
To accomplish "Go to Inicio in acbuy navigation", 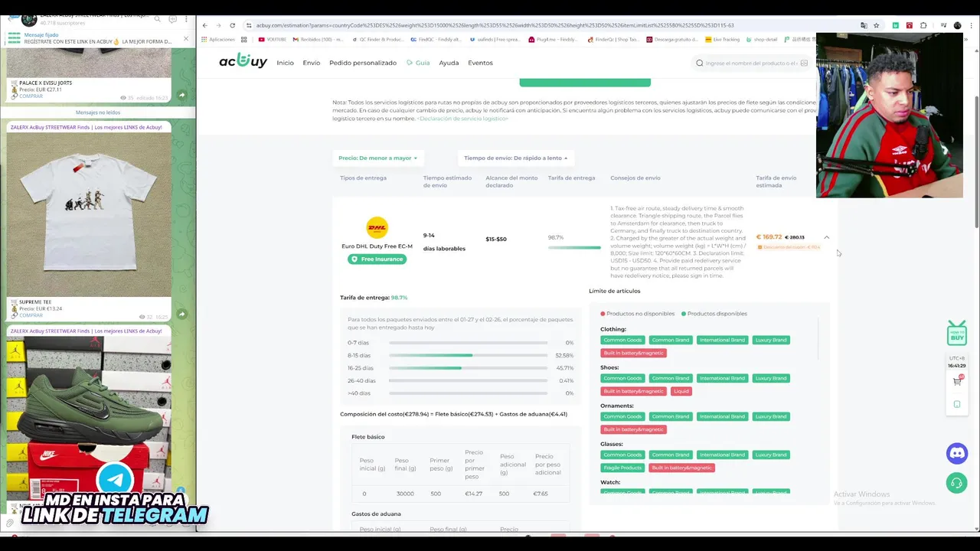I will [x=285, y=63].
